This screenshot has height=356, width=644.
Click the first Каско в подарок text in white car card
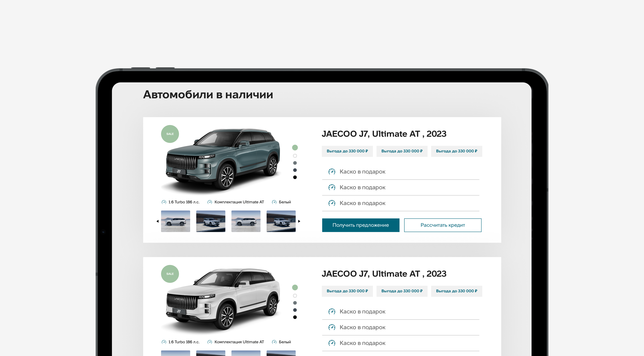pyautogui.click(x=362, y=312)
